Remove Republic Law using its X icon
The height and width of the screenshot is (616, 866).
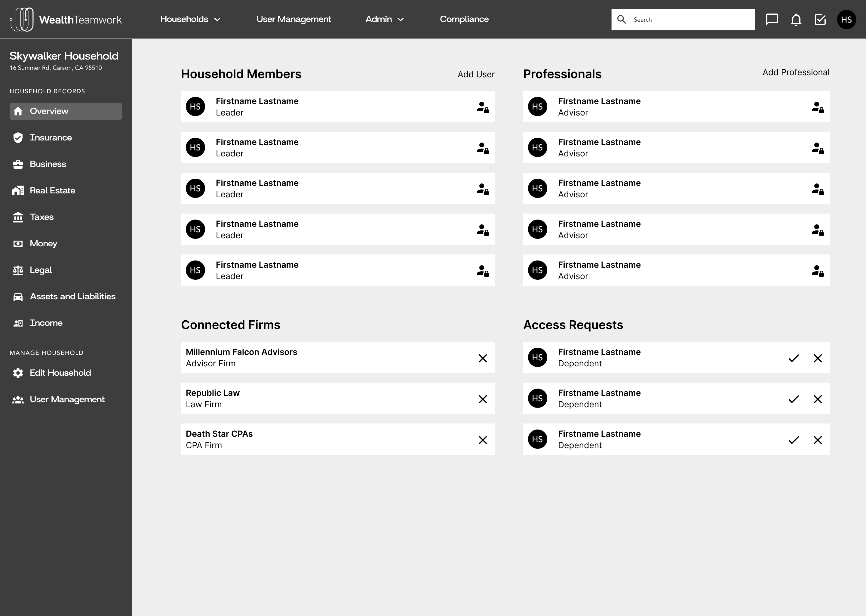tap(483, 399)
